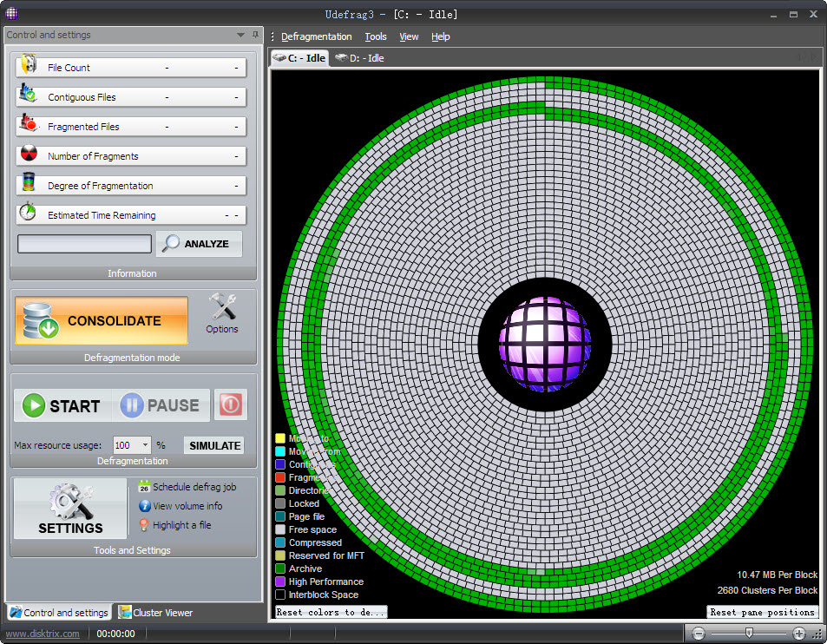Pin the Control and settings panel
This screenshot has width=827, height=644.
[x=255, y=35]
